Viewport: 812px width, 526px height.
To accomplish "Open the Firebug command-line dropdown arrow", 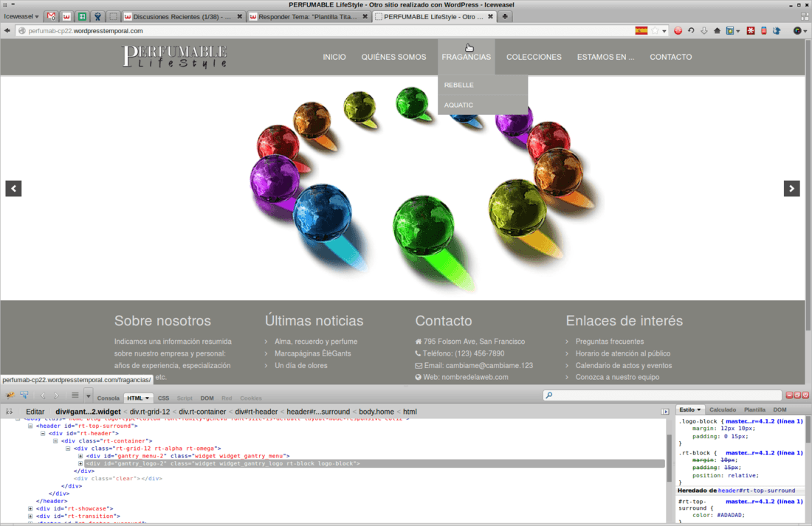I will pyautogui.click(x=88, y=396).
